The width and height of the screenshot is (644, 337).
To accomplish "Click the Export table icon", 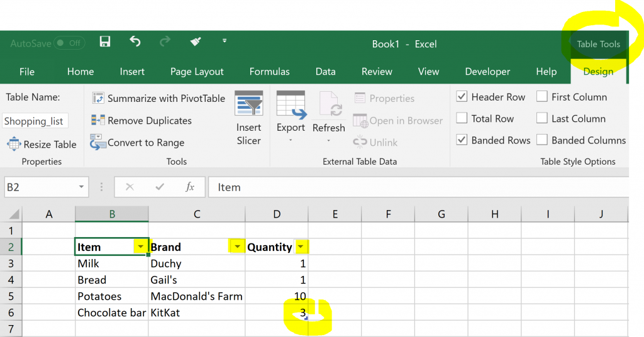I will coord(291,104).
